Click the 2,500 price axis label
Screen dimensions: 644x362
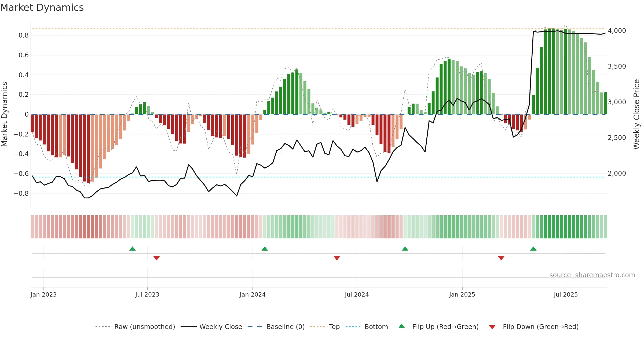click(617, 138)
